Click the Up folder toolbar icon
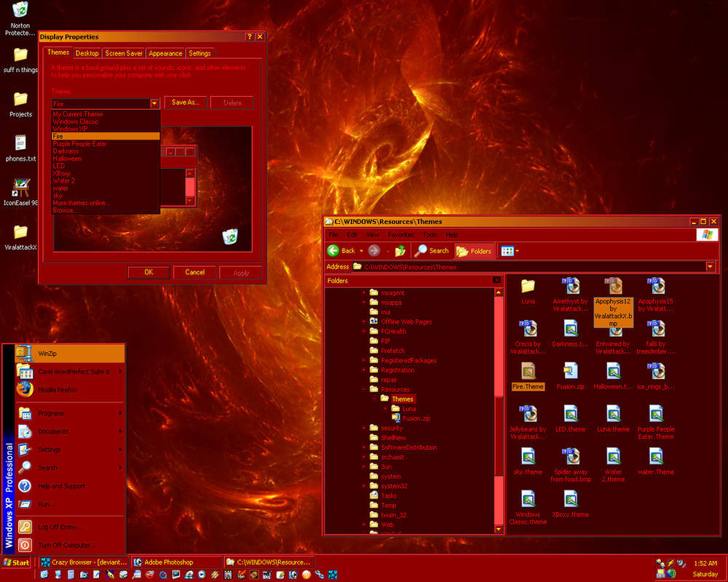728x582 pixels. [400, 251]
